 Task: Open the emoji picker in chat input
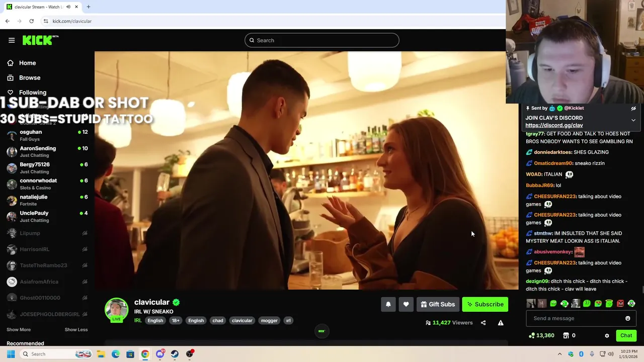click(x=627, y=318)
